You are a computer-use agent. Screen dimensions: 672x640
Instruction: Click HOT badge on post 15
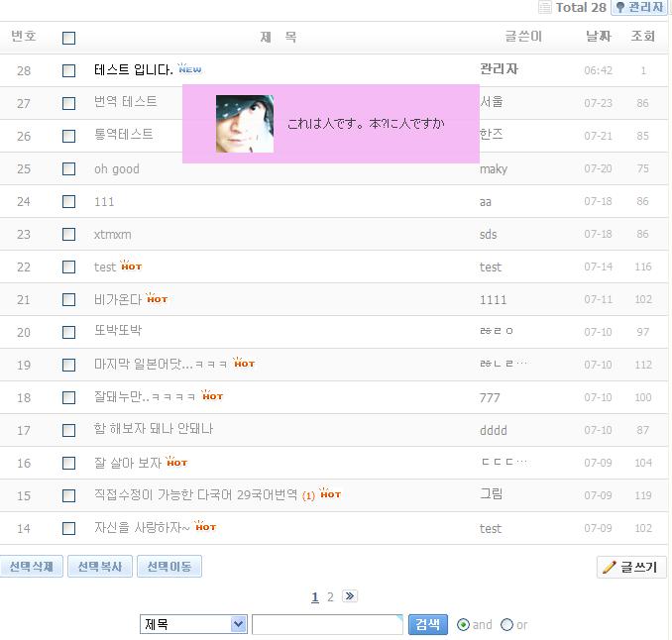pyautogui.click(x=330, y=493)
